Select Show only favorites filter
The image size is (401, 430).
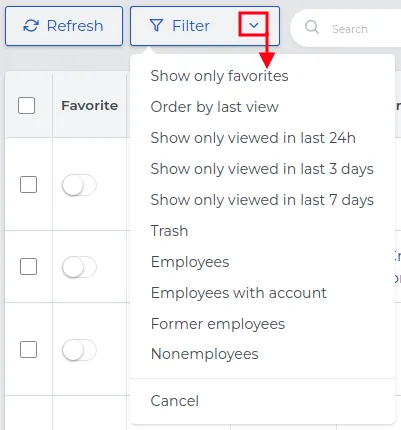pyautogui.click(x=219, y=76)
